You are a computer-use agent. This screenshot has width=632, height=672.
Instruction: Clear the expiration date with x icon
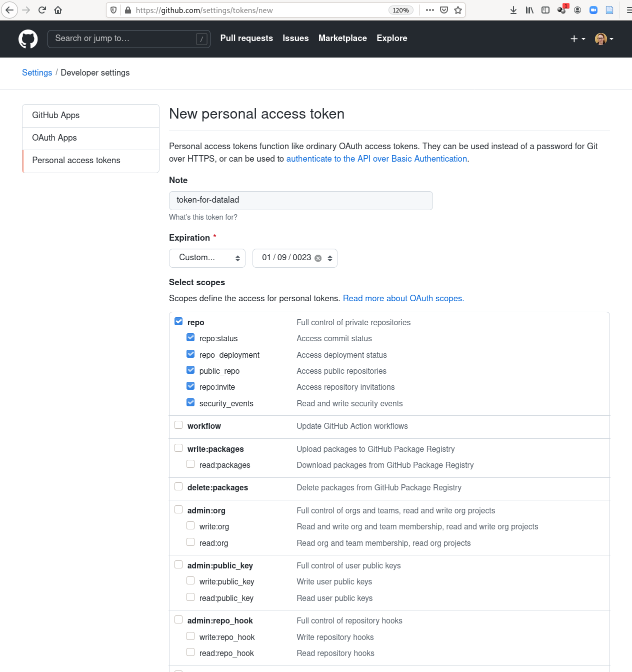(318, 258)
